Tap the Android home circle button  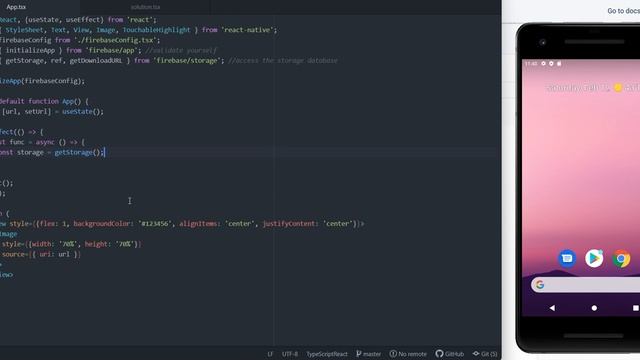(594, 308)
